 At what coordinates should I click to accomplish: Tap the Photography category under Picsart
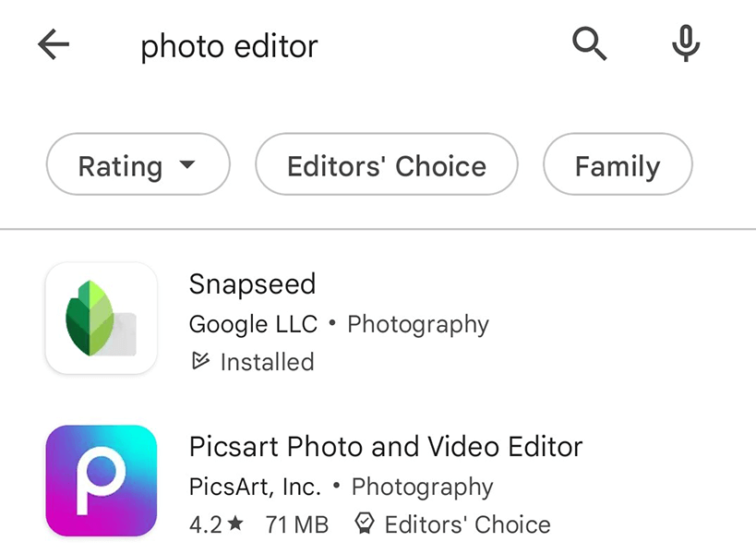tap(423, 487)
